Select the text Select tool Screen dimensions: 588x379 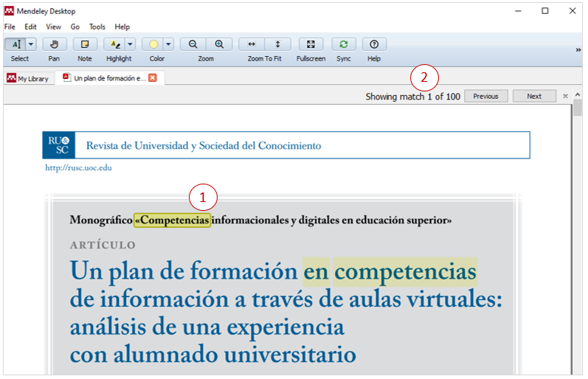[15, 44]
